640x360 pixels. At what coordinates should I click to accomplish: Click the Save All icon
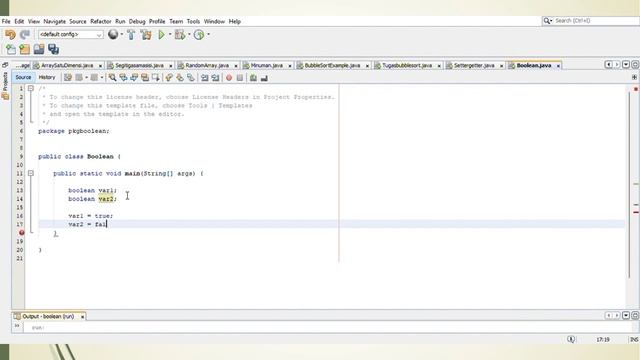point(53,49)
